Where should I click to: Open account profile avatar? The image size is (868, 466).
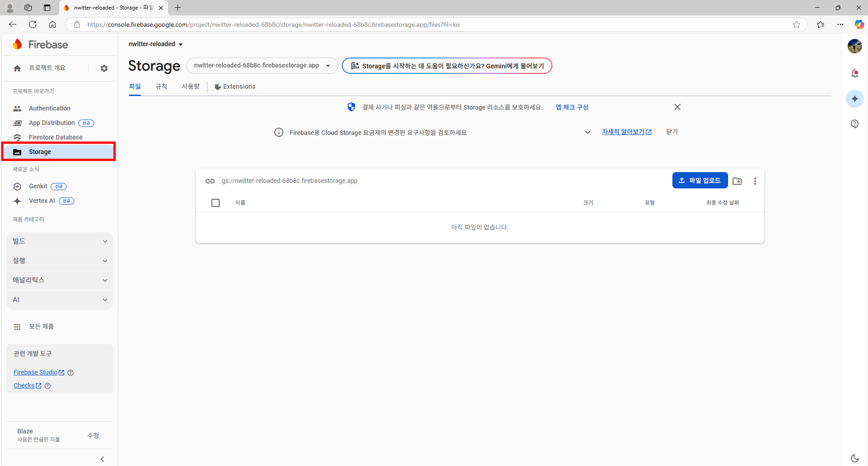click(854, 46)
